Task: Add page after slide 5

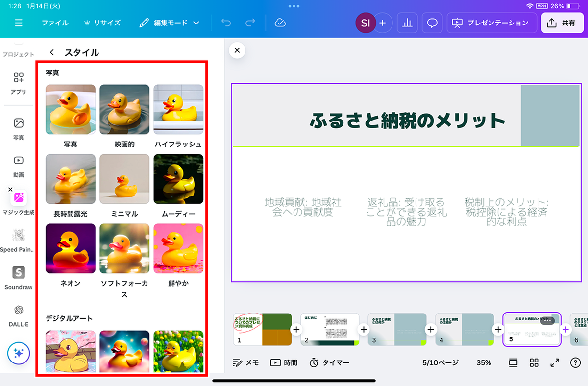Action: click(x=565, y=330)
